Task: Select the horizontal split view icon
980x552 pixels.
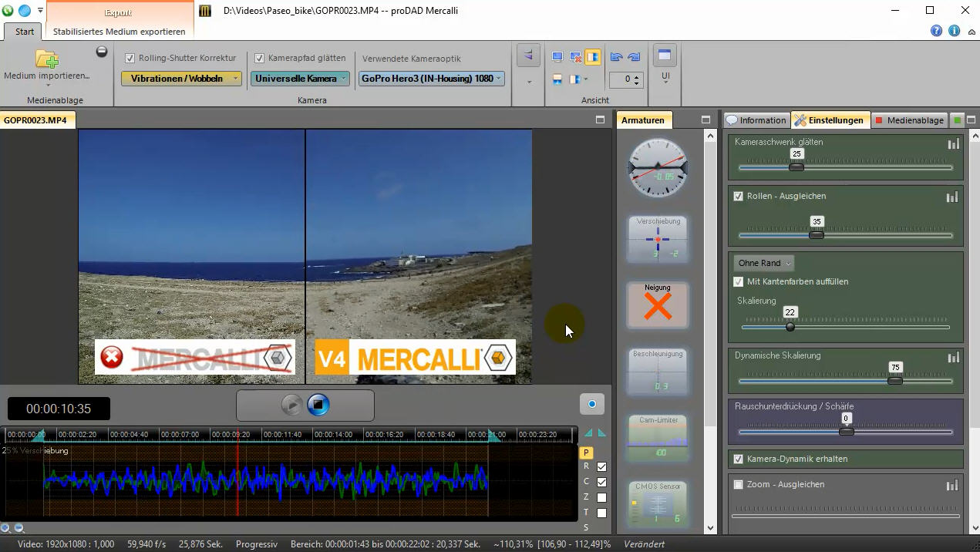Action: tap(557, 79)
